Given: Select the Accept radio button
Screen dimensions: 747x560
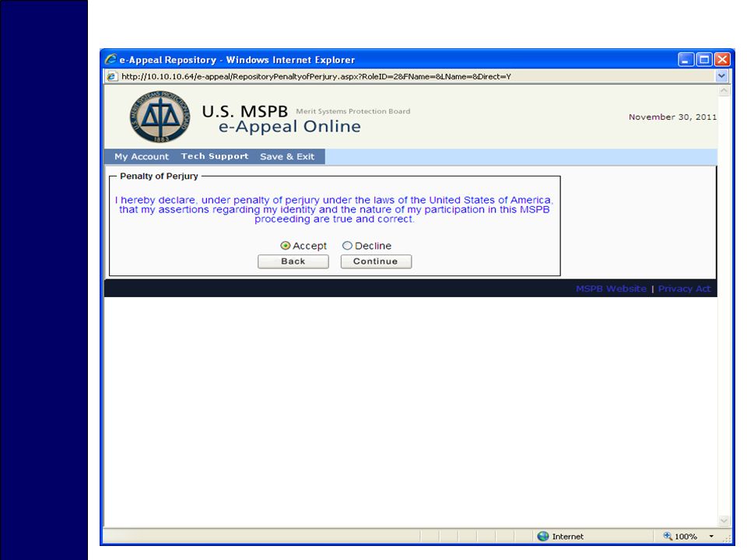Looking at the screenshot, I should [x=286, y=246].
